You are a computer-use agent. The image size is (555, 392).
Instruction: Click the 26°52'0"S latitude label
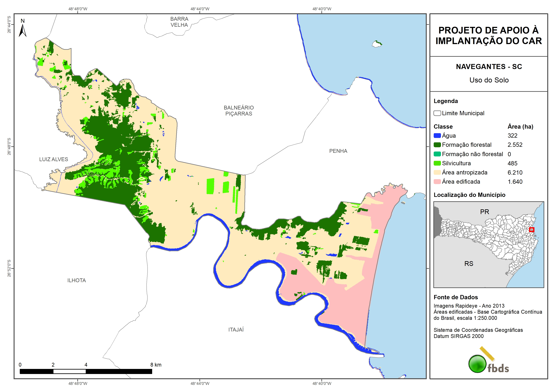click(9, 268)
